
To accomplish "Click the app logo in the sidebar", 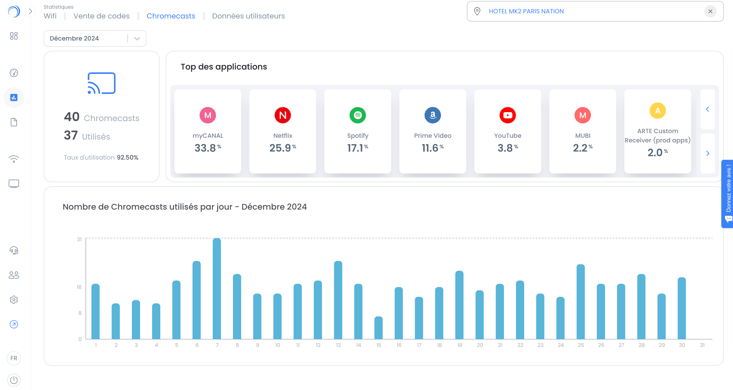I will [14, 11].
